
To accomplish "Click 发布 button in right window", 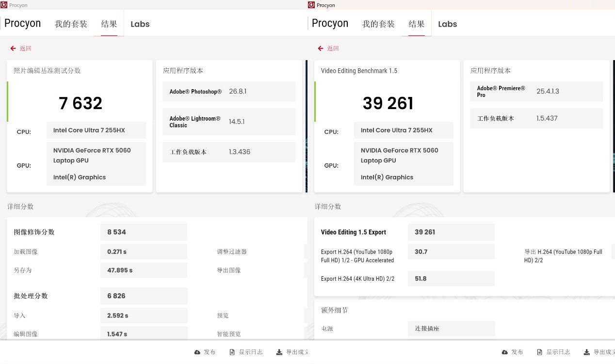I will pos(513,352).
